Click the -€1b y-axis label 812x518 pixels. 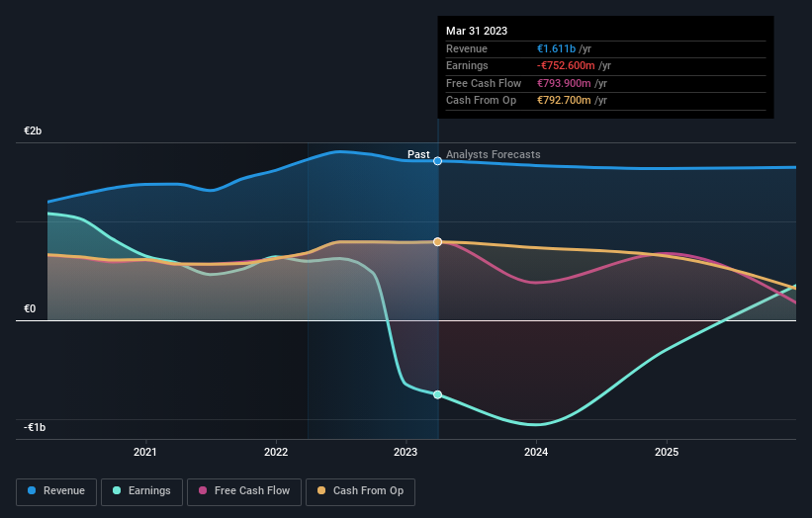point(35,427)
